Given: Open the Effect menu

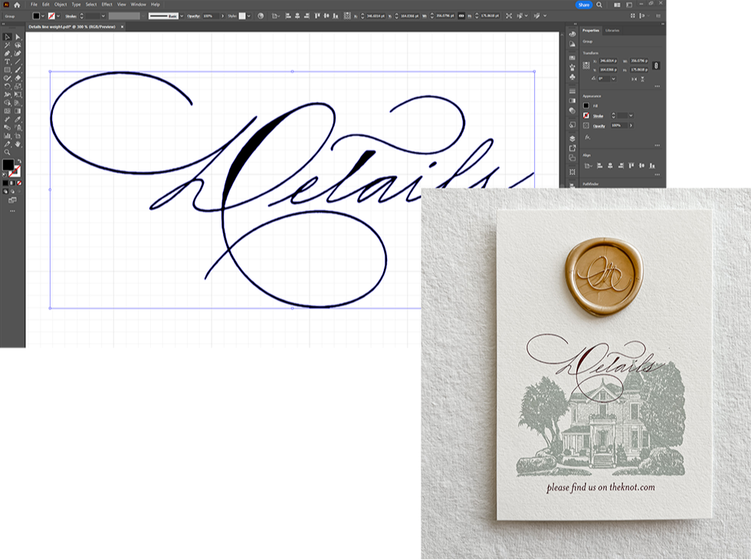Looking at the screenshot, I should (x=107, y=5).
